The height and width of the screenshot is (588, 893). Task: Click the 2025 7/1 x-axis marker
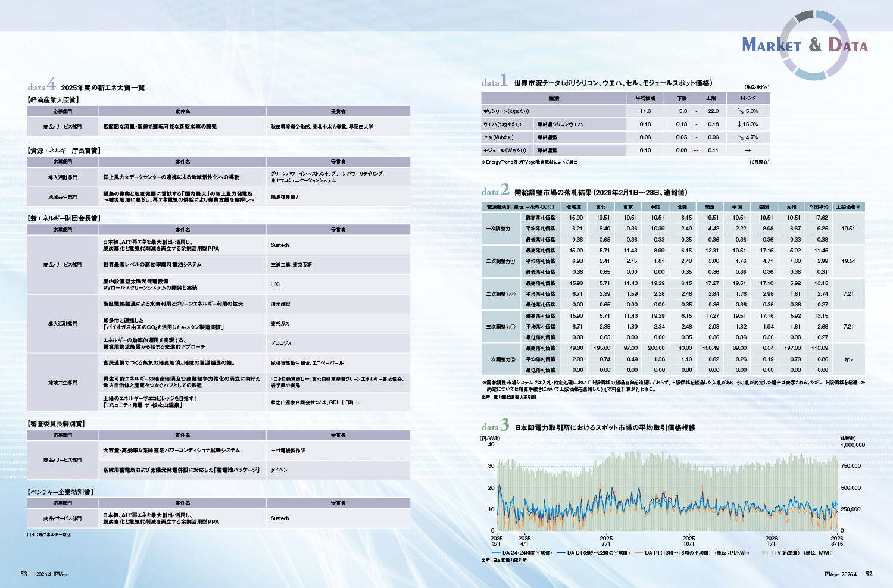pos(606,540)
